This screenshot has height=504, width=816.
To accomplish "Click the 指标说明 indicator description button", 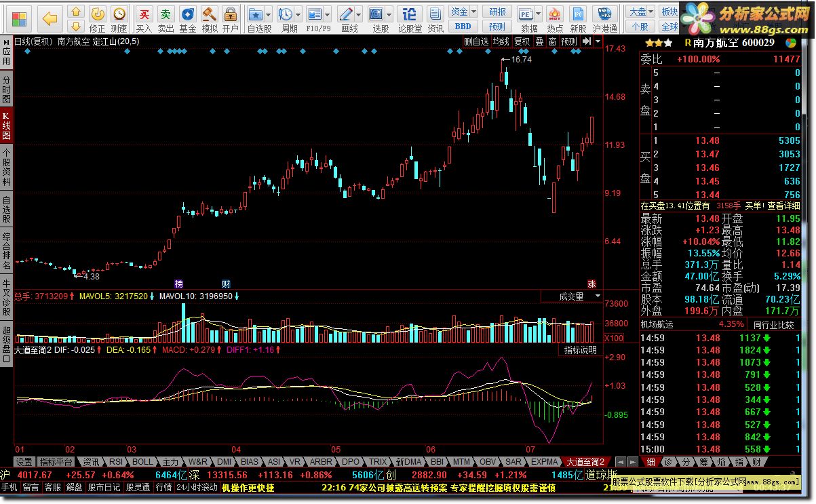I will 581,351.
